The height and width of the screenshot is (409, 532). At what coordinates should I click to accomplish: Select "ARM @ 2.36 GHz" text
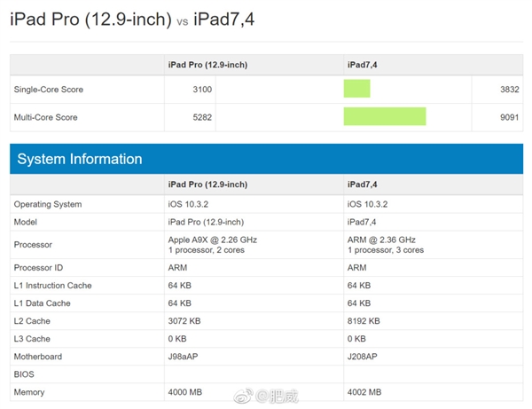tap(381, 240)
